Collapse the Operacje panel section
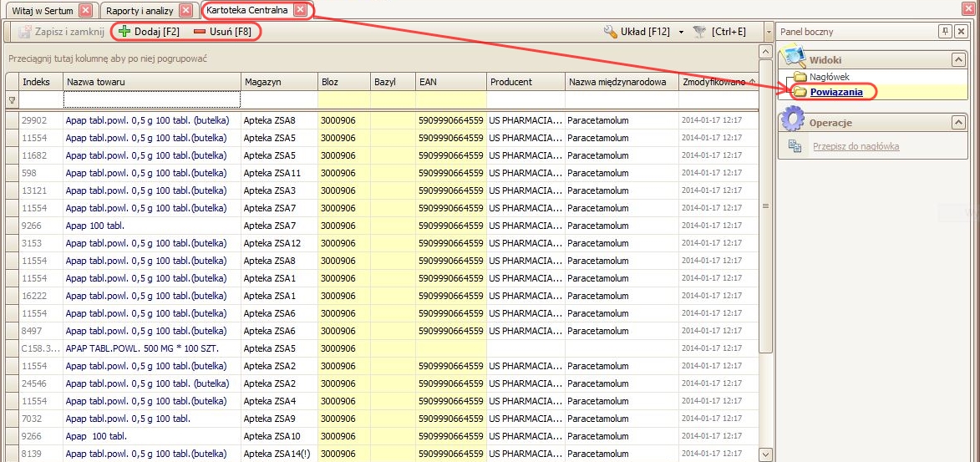This screenshot has height=462, width=980. [x=957, y=123]
